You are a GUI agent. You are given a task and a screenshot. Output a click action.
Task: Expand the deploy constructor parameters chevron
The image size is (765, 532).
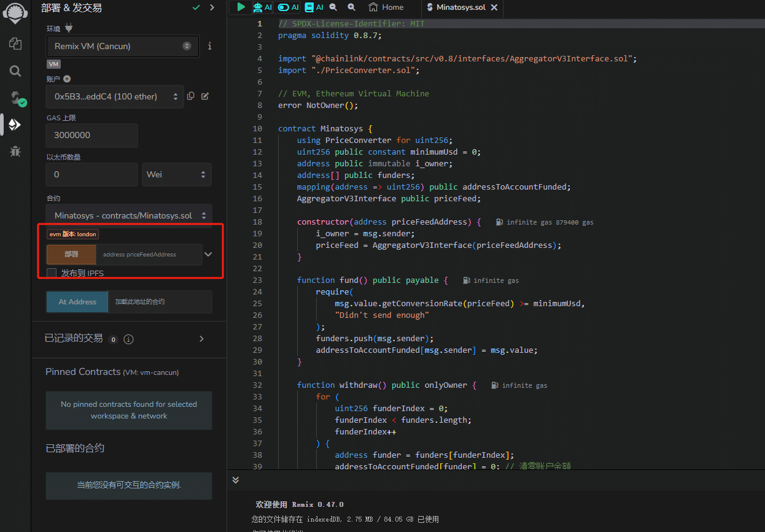click(x=208, y=254)
